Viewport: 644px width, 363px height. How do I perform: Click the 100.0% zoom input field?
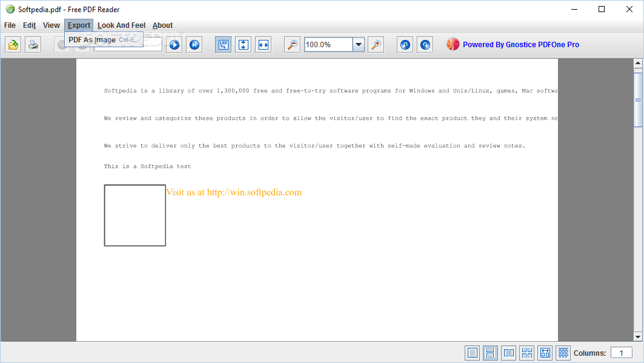[328, 45]
